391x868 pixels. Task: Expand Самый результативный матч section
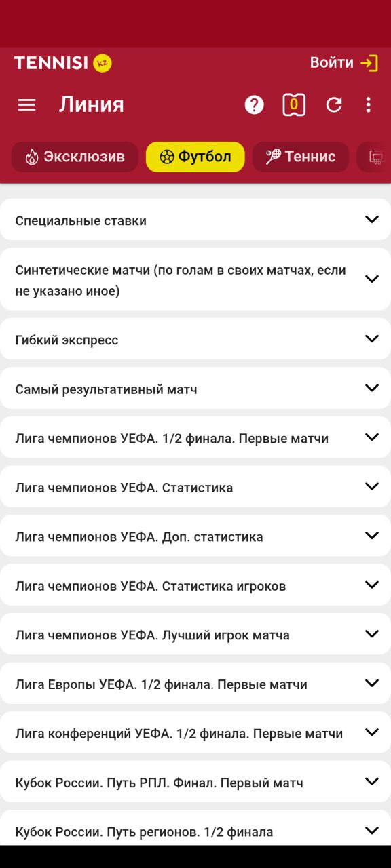click(195, 389)
